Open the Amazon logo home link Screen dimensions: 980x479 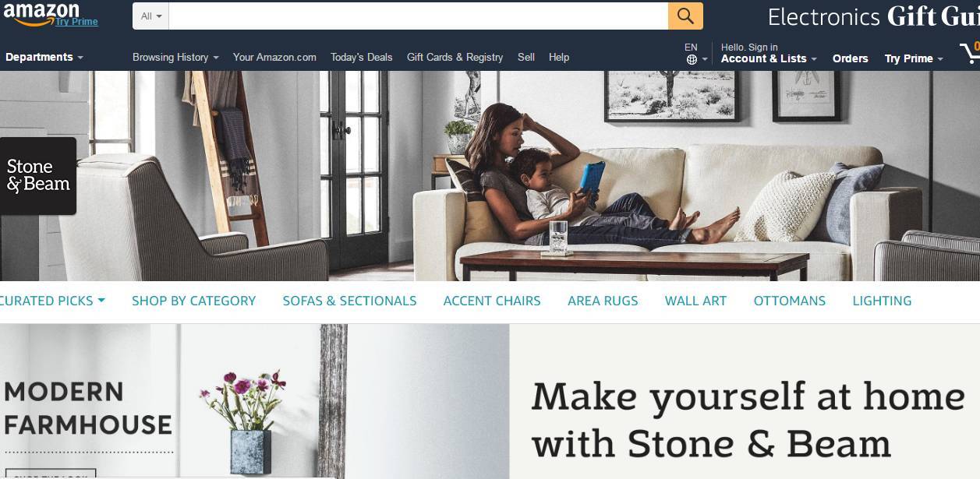point(41,12)
